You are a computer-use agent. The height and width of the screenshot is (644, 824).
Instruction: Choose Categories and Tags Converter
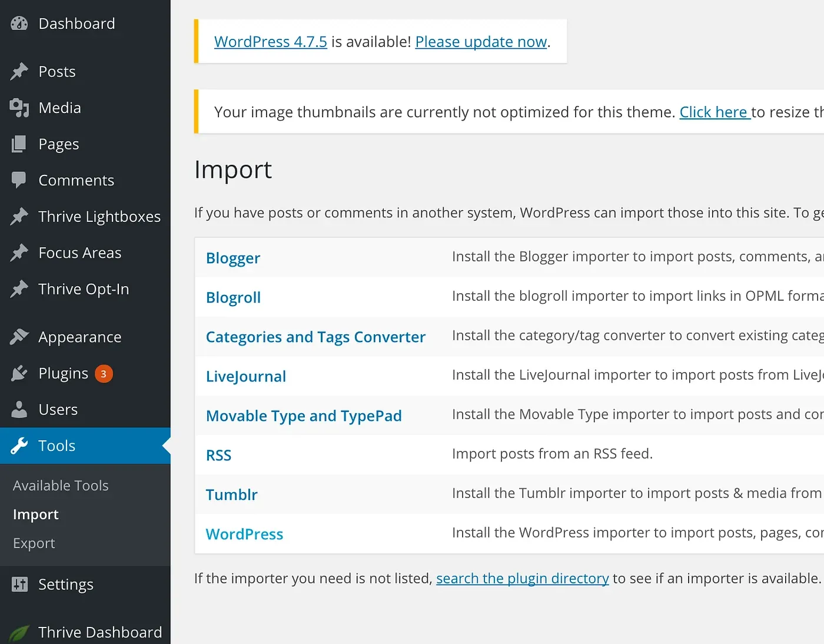pos(315,337)
